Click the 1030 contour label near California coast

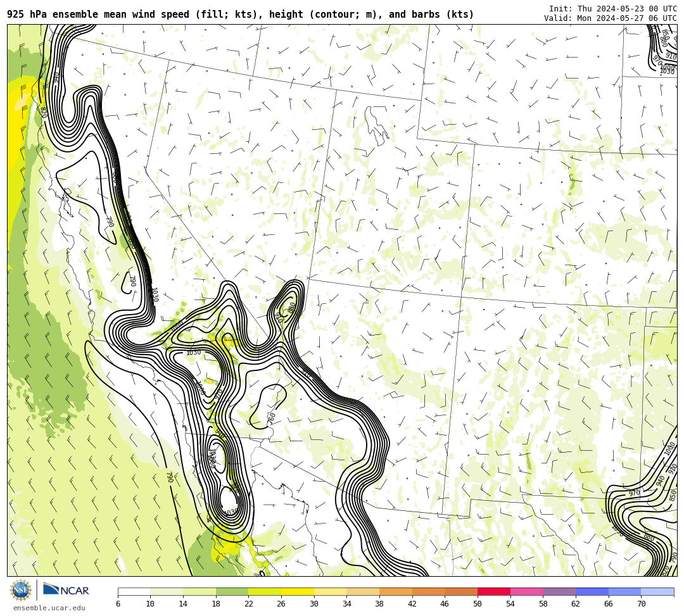[x=154, y=294]
